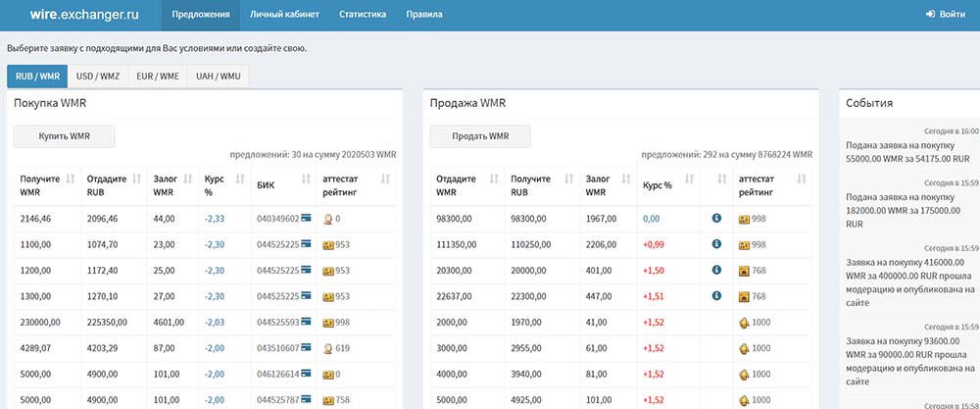Screen dimensions: 980x409
Task: Switch to the UAH / WMU tab
Action: pos(218,77)
